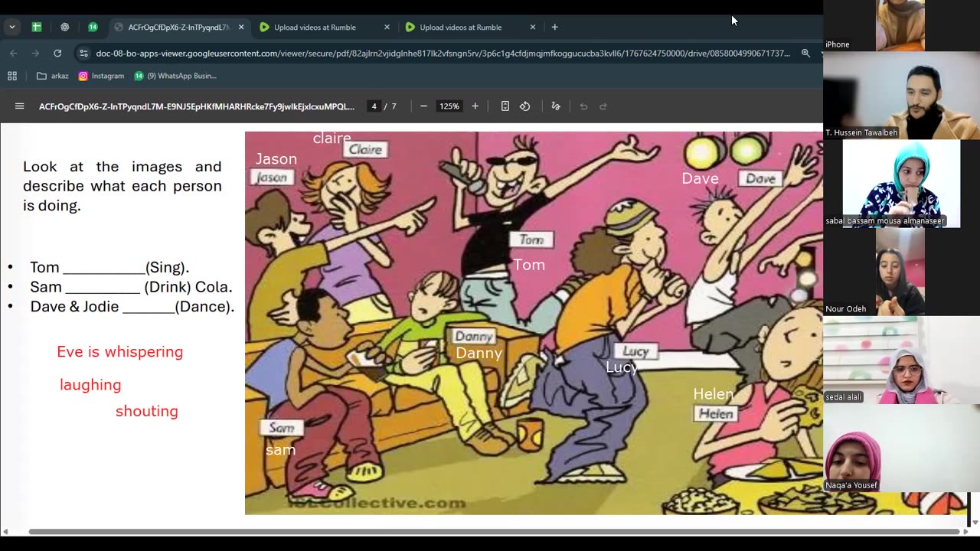Open the browser zoom magnifier icon
980x551 pixels.
pos(805,53)
